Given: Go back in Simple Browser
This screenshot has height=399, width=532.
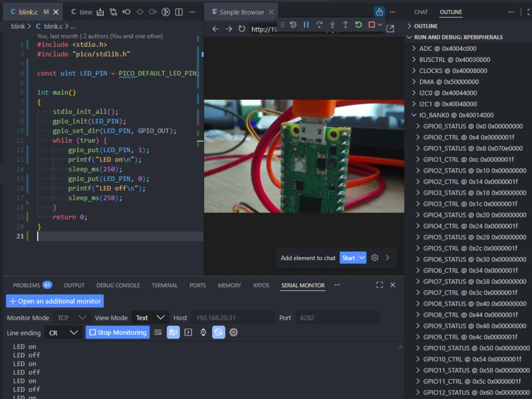Looking at the screenshot, I should tap(215, 29).
